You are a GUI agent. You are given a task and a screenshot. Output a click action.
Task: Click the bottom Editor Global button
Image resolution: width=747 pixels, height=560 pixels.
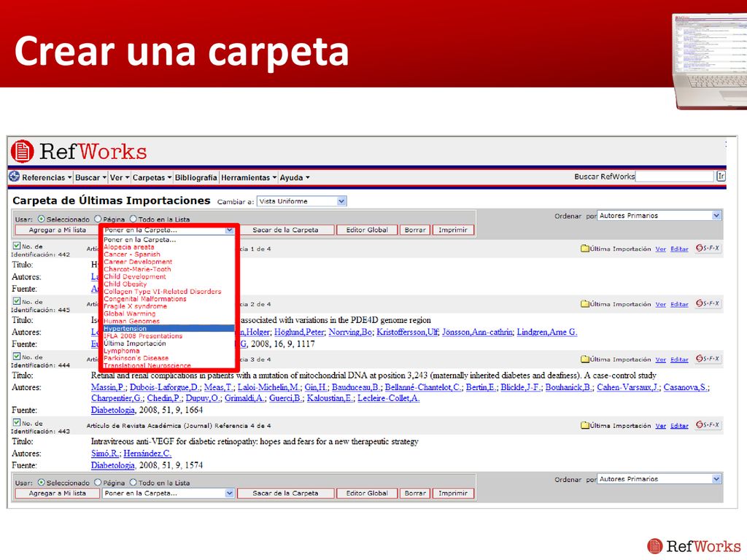367,494
